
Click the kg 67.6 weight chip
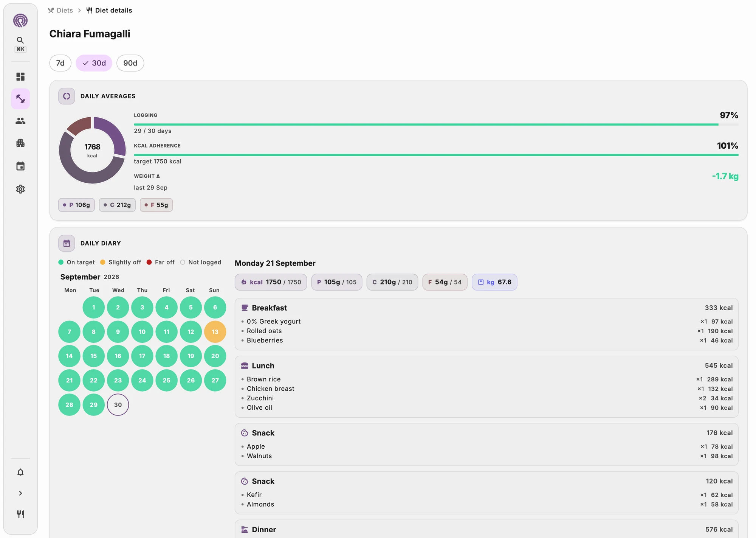click(494, 282)
